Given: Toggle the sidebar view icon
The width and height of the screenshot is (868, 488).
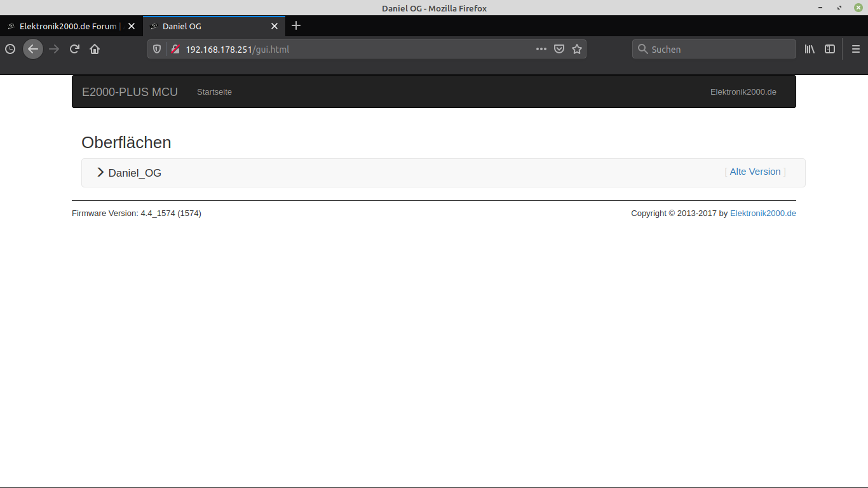Looking at the screenshot, I should (x=830, y=49).
